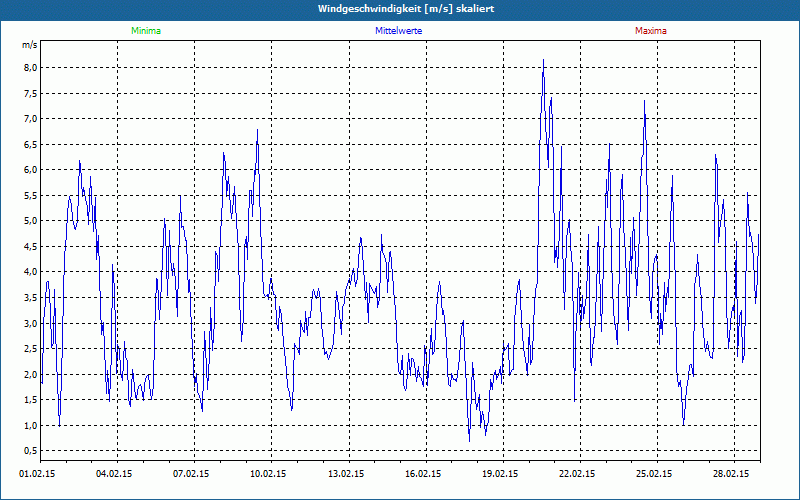Click the 25.02.15 date label

[654, 474]
